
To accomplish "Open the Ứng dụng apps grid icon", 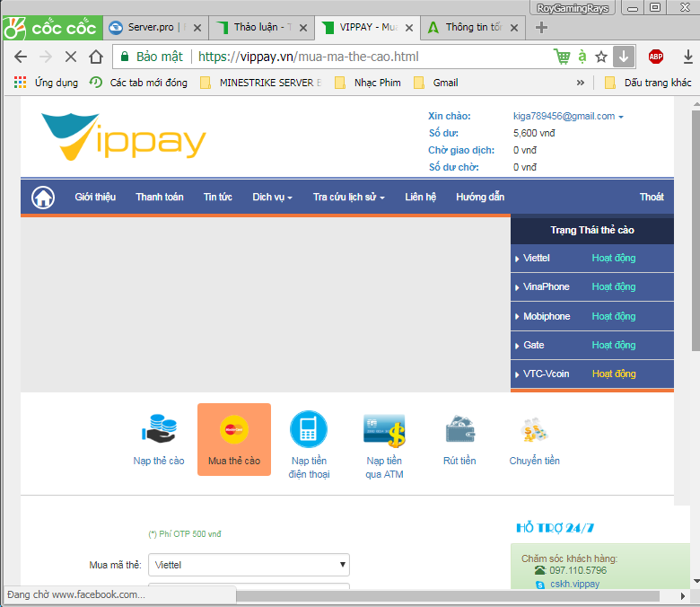I will (20, 83).
